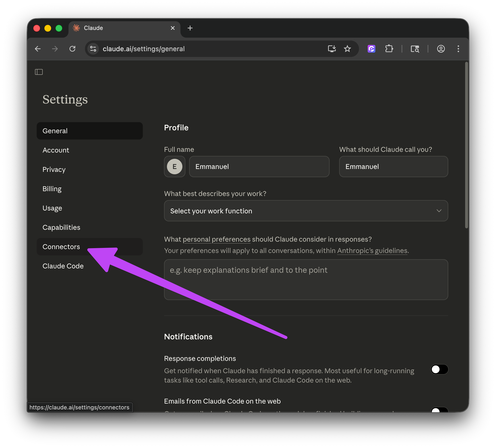Screen dimensions: 496x448
Task: Open the personal preferences link
Action: point(216,239)
